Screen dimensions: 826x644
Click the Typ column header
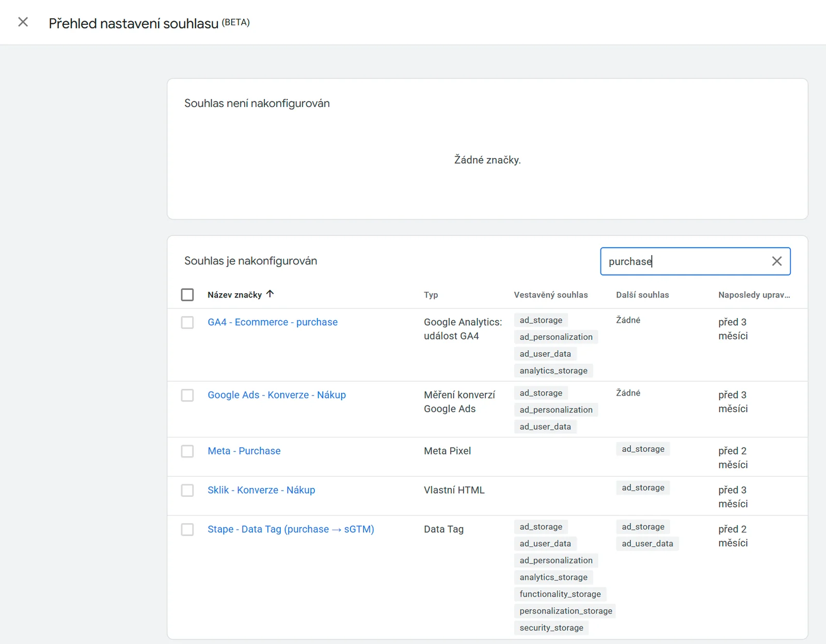click(431, 295)
